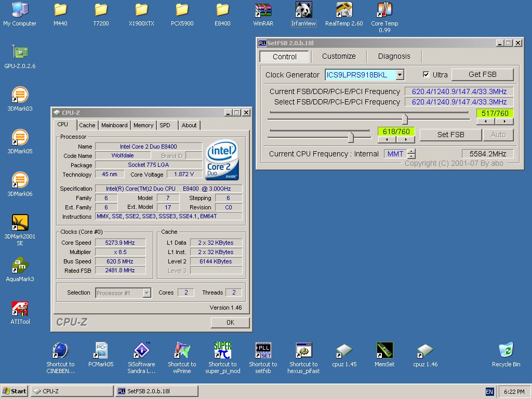Open the Start menu
The height and width of the screenshot is (399, 532).
[15, 391]
